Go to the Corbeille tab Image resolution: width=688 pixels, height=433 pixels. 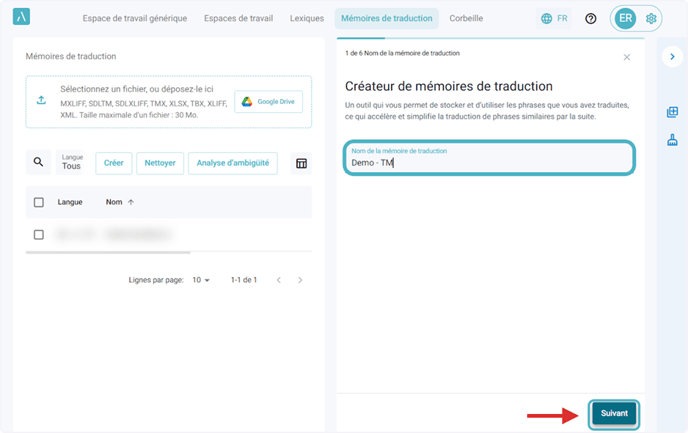pyautogui.click(x=466, y=19)
